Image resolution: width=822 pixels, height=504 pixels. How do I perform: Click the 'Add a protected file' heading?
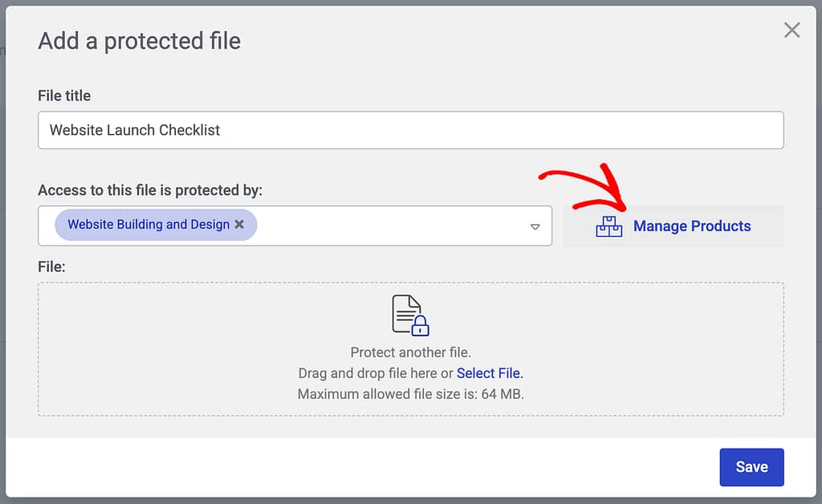[140, 41]
